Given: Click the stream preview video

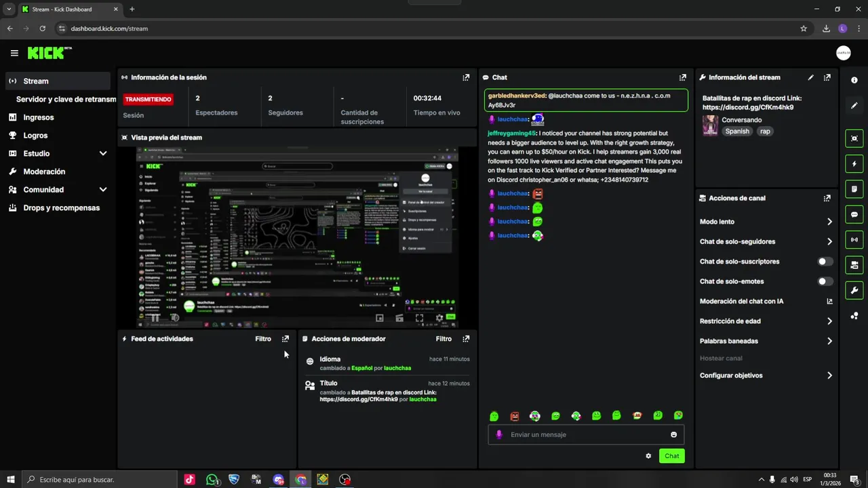Looking at the screenshot, I should (x=297, y=237).
